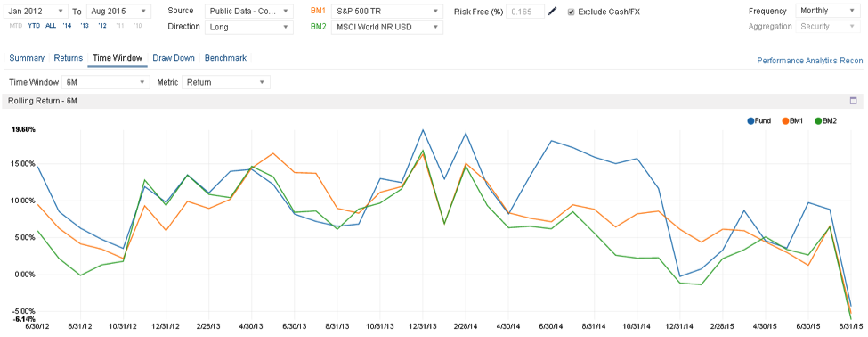Image resolution: width=868 pixels, height=337 pixels.
Task: Toggle the Fund series in chart legend
Action: point(759,120)
